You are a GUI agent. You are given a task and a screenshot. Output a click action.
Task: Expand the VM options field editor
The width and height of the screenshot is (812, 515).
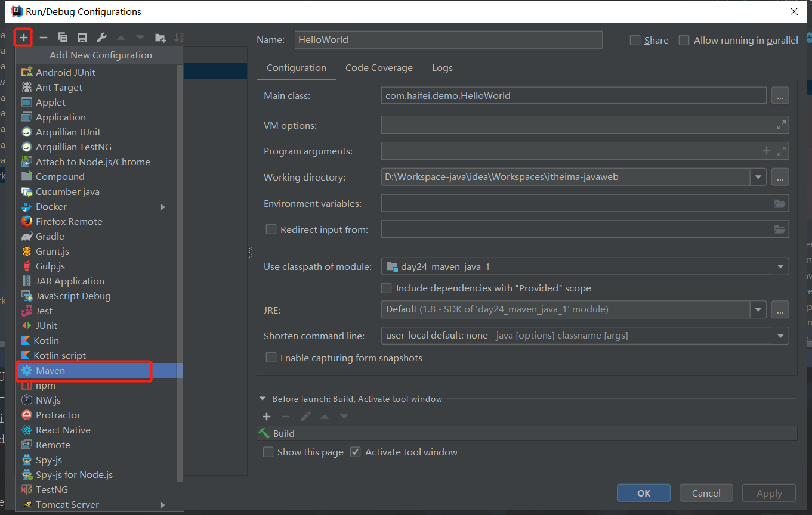click(x=781, y=125)
